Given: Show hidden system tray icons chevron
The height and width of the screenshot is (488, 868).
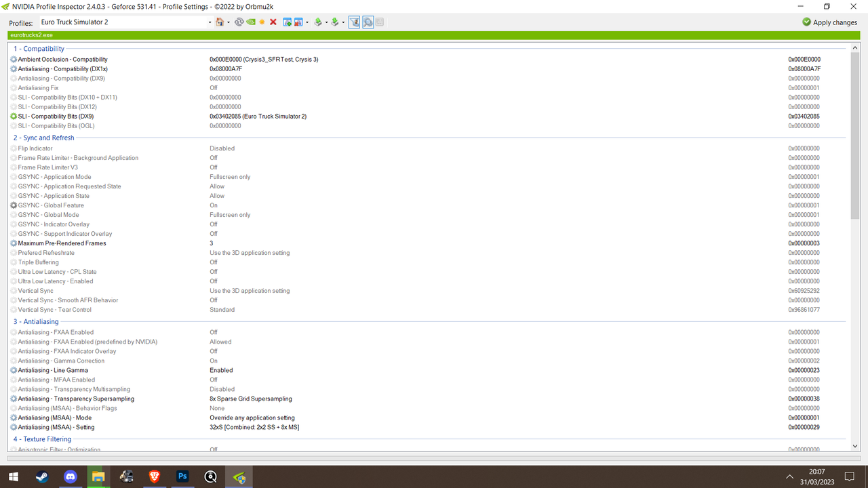Looking at the screenshot, I should click(x=789, y=476).
